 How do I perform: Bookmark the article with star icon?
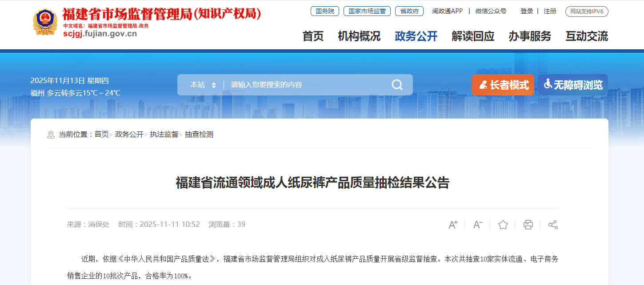[503, 225]
